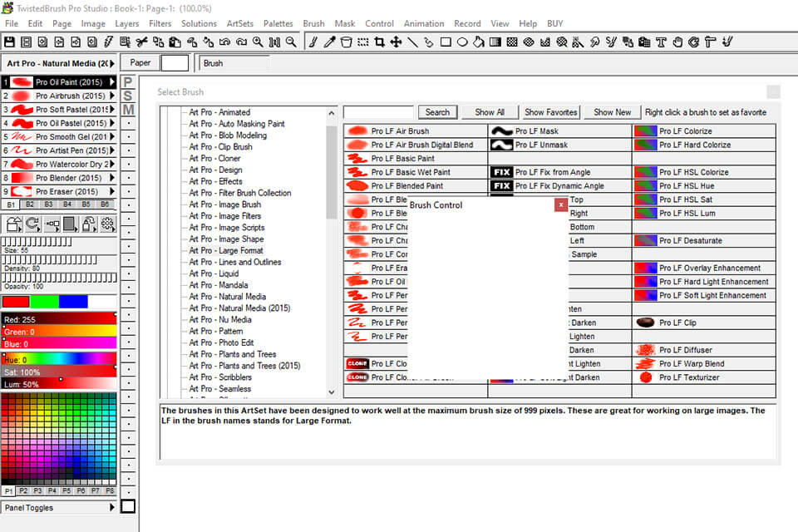The height and width of the screenshot is (532, 798).
Task: Choose the Pro LF Warp Blend brush
Action: [x=704, y=363]
